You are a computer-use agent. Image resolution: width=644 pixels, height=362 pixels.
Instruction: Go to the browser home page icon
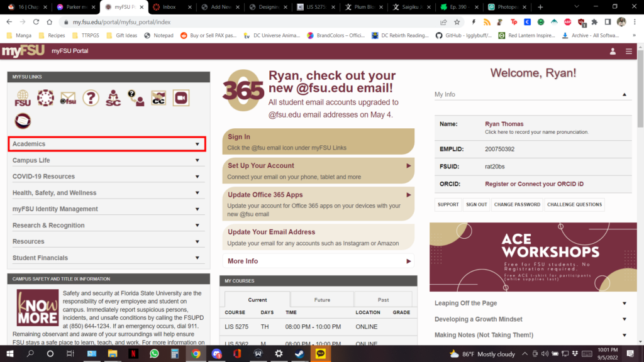click(x=49, y=22)
